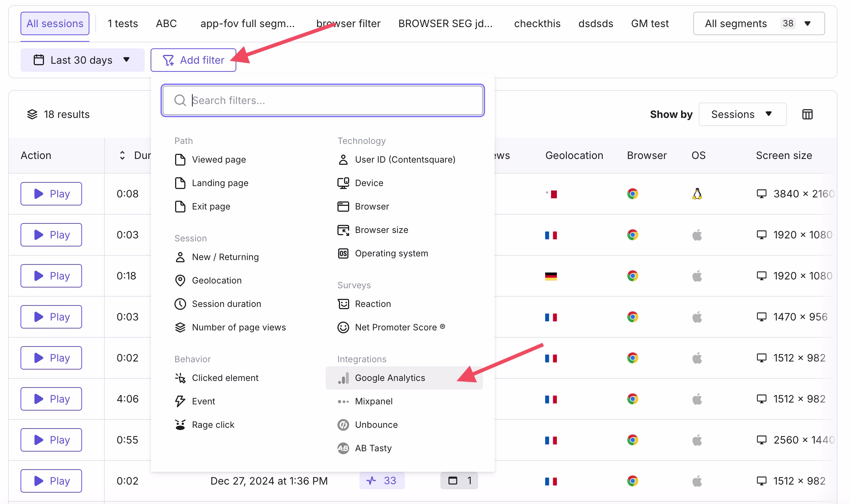Select the Google Analytics integration filter
This screenshot has width=850, height=504.
tap(389, 378)
